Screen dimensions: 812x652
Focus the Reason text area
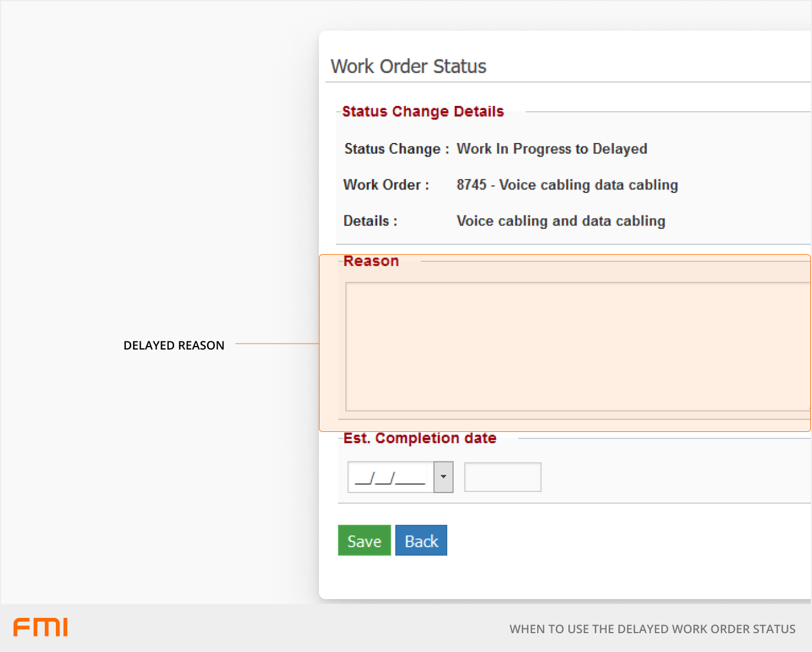577,347
